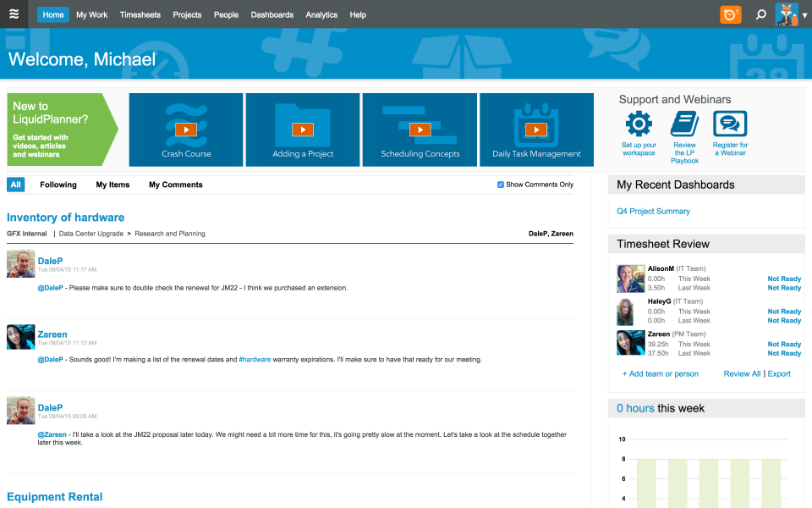Toggle the Show Comments Only checkbox

click(500, 185)
